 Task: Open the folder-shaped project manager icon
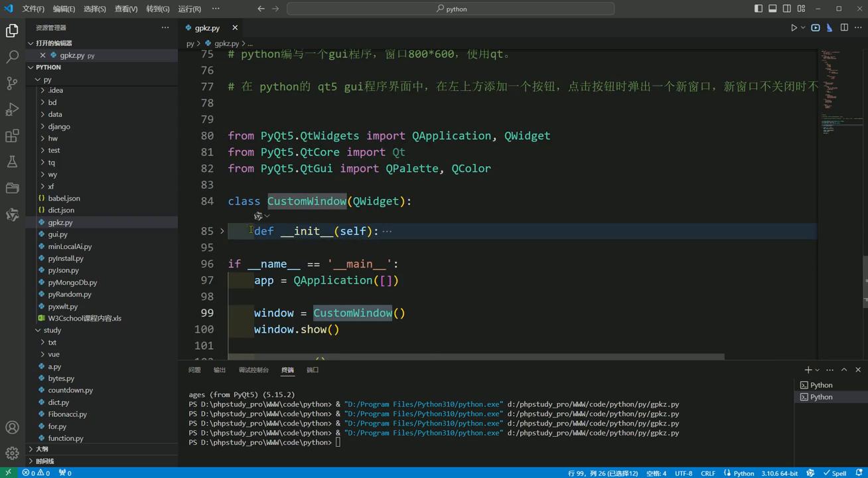click(12, 189)
